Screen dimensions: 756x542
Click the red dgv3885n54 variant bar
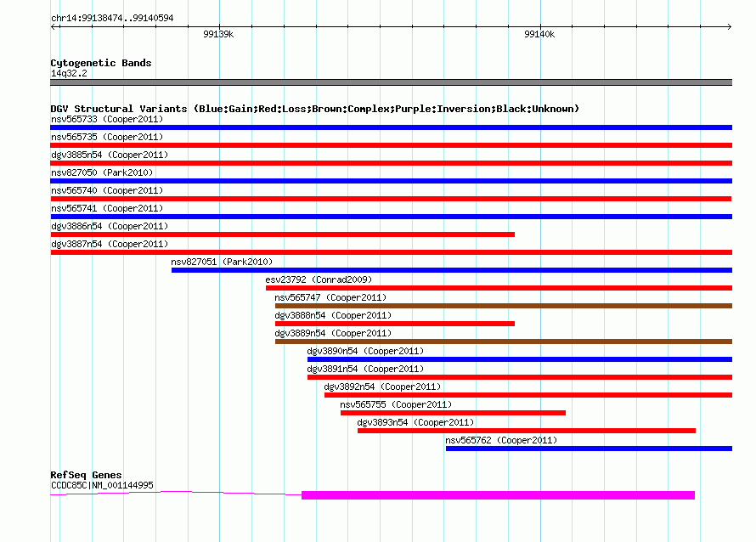pyautogui.click(x=391, y=163)
